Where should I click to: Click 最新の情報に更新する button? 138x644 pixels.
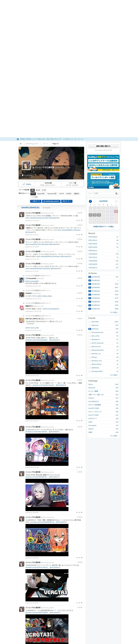pos(103,146)
